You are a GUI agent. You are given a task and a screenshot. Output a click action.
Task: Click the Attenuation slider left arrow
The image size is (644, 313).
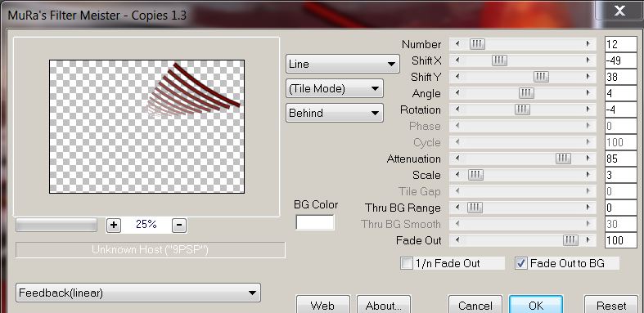point(457,159)
